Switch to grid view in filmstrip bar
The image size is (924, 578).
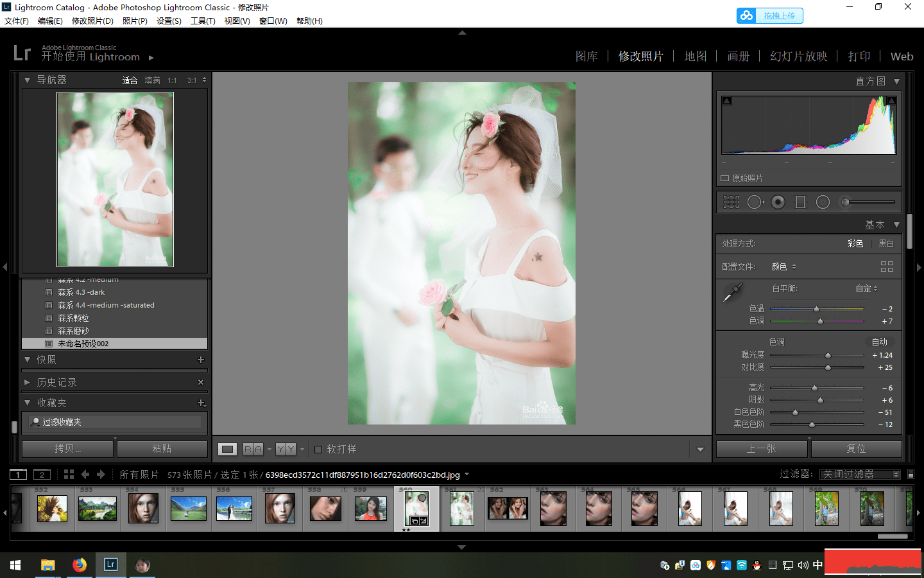tap(69, 475)
